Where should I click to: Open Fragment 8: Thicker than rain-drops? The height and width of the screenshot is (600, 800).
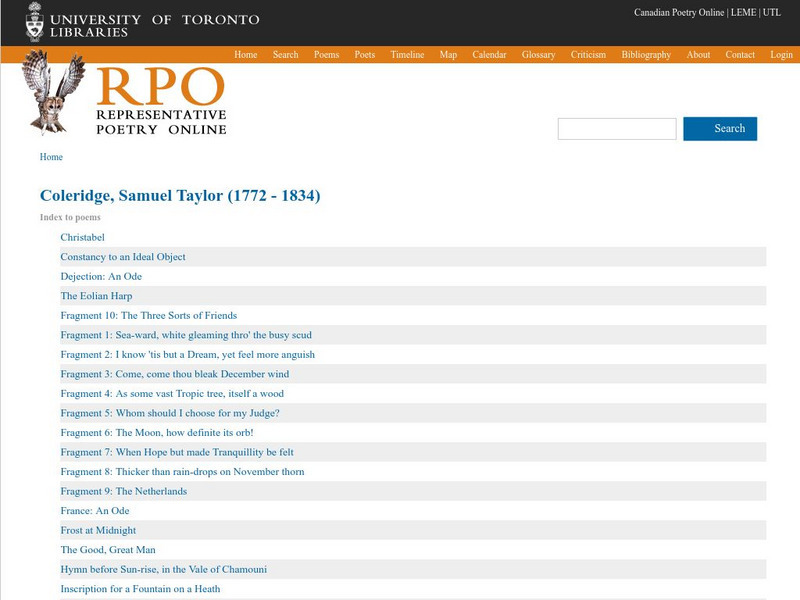coord(182,471)
